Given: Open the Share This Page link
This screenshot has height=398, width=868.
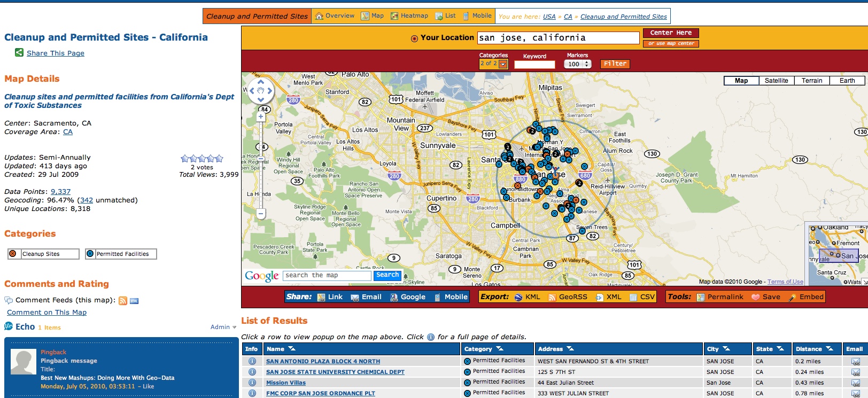Looking at the screenshot, I should [x=56, y=53].
